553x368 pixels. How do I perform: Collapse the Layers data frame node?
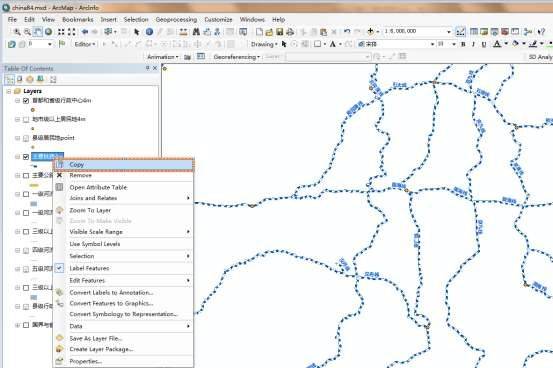(9, 91)
